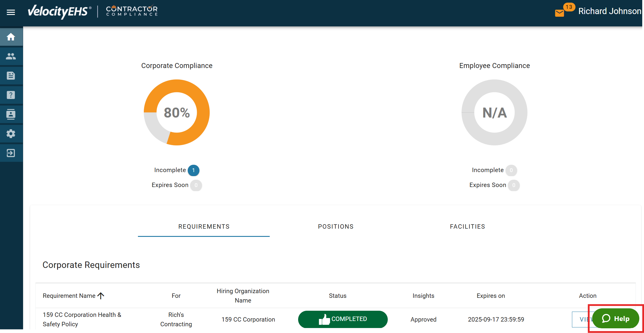Sort by Requirement Name arrow

[x=101, y=296]
